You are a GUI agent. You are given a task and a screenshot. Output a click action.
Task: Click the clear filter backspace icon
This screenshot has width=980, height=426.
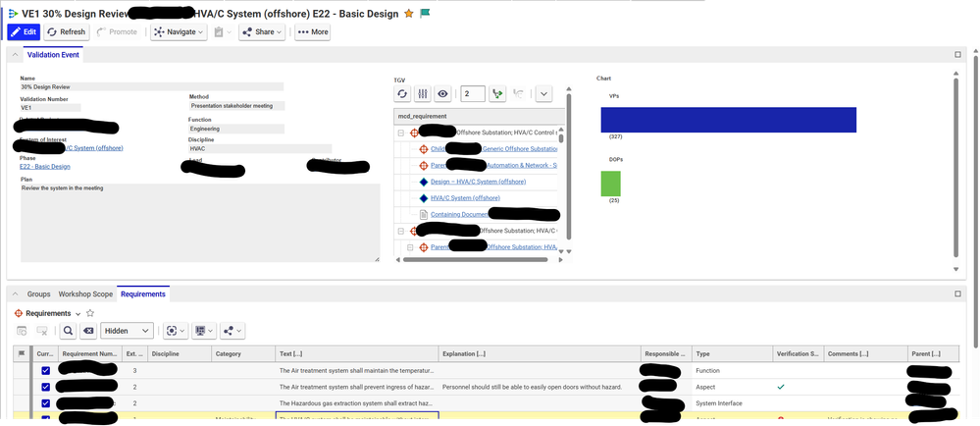click(x=88, y=331)
